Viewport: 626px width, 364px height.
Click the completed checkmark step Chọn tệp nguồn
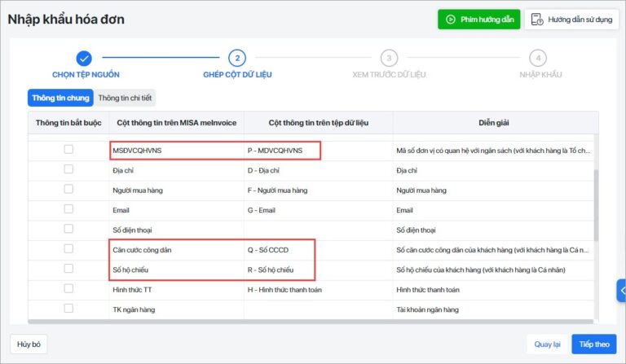click(84, 58)
